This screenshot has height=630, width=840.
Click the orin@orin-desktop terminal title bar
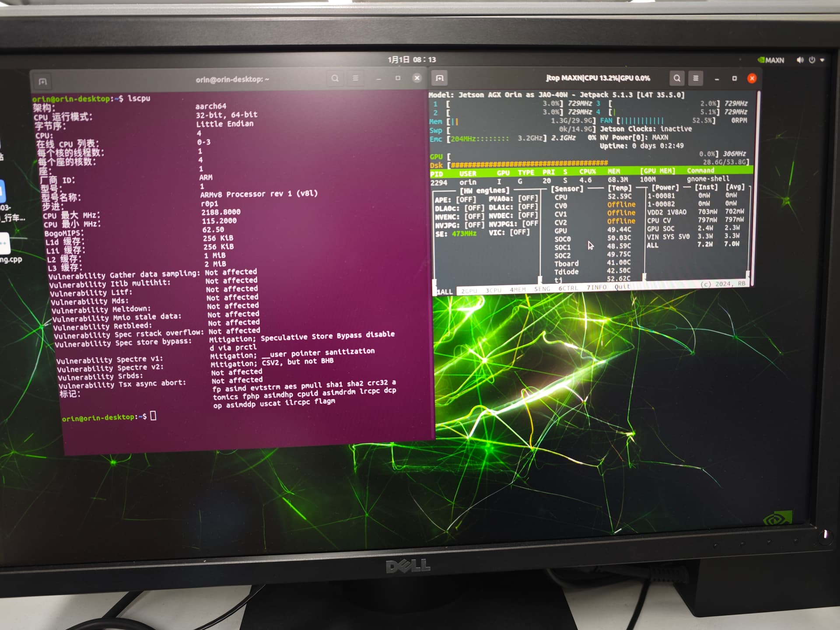232,79
